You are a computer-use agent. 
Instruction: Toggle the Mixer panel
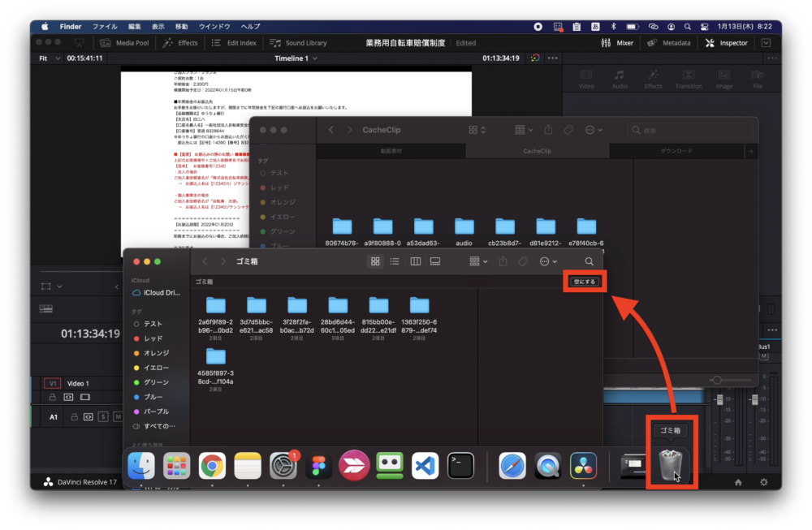pyautogui.click(x=617, y=43)
